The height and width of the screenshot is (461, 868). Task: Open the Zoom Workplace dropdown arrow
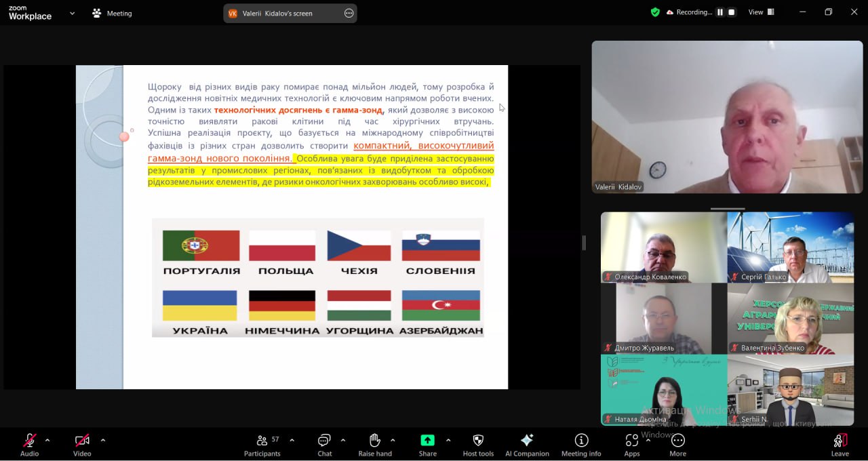pos(73,13)
